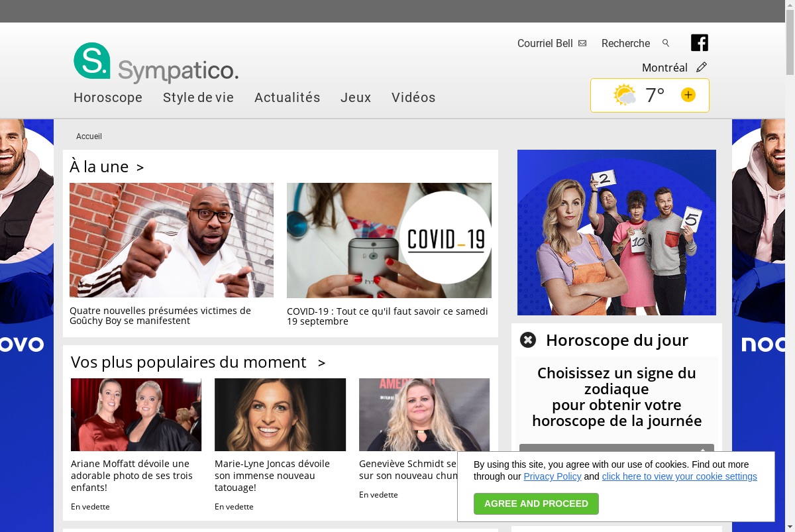Viewport: 795px width, 532px height.
Task: Click En vedette under Geneviève Schmidt
Action: [x=378, y=494]
